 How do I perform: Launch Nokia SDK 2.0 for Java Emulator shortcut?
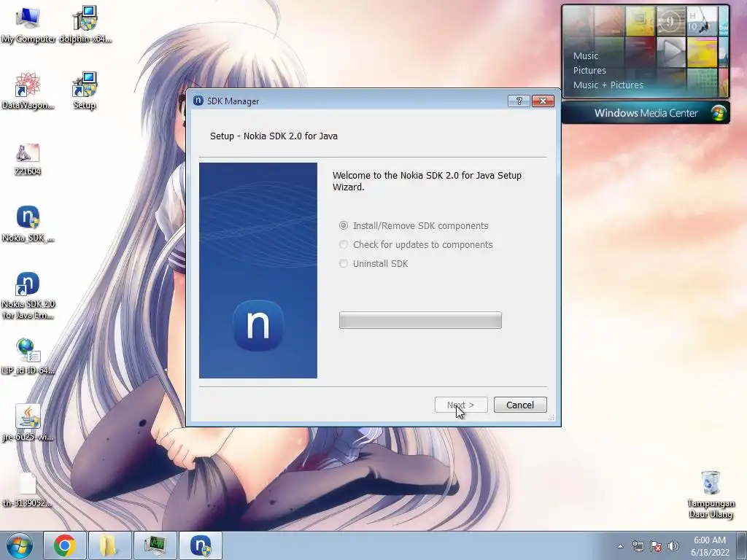(28, 295)
